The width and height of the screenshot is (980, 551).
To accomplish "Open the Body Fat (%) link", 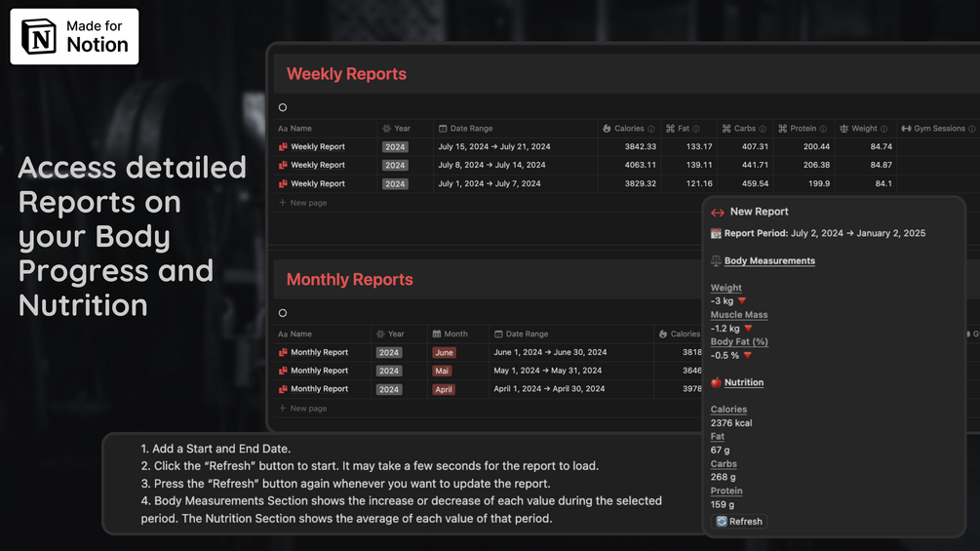I will [739, 341].
